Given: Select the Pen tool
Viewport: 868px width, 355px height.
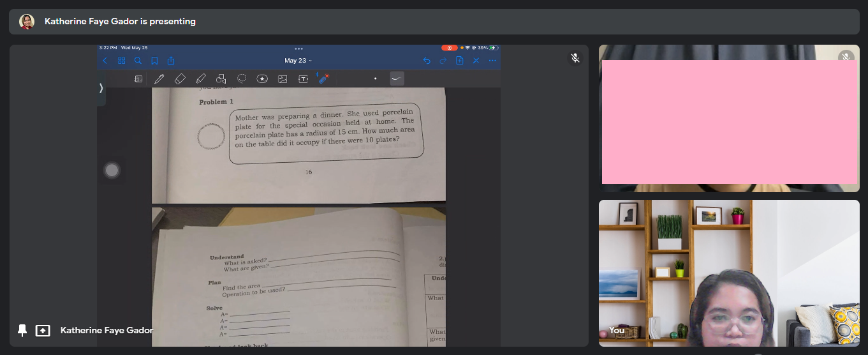Looking at the screenshot, I should coord(159,79).
